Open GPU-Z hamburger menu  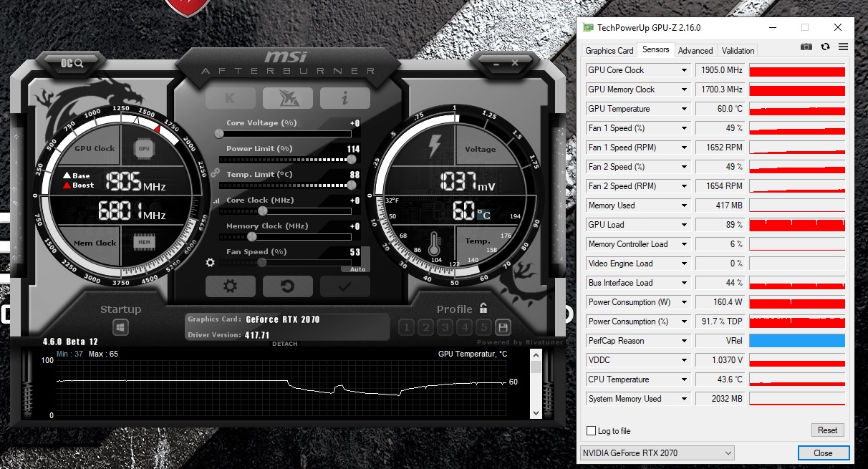843,47
